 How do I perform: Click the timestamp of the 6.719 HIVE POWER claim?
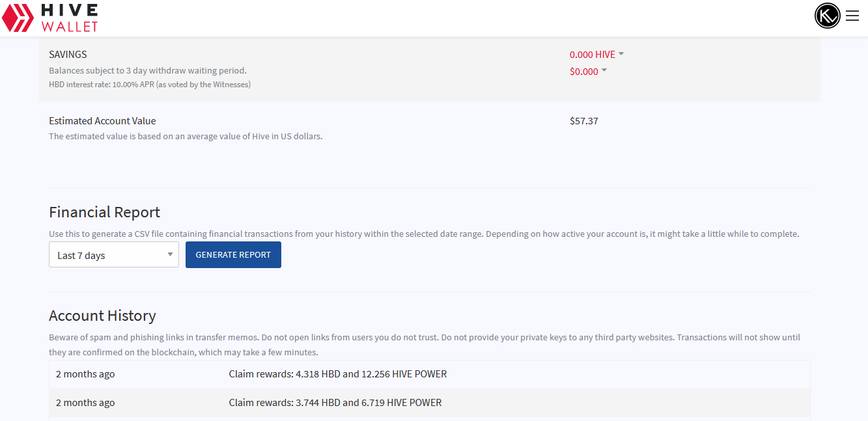click(85, 403)
